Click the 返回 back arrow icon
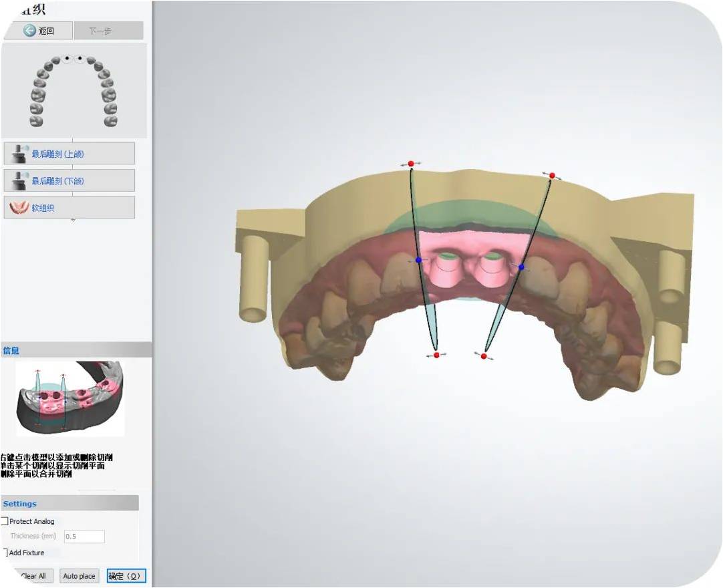Viewport: 723px width, 588px height. (30, 31)
